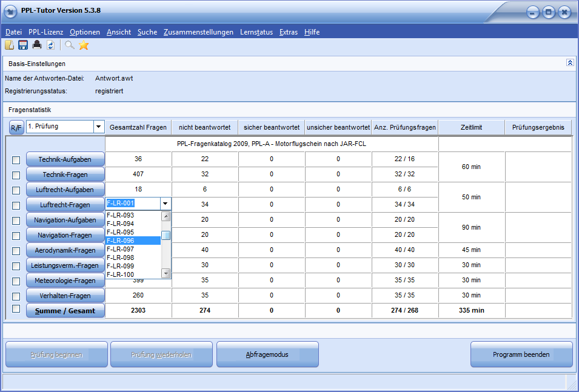Click the refresh document toolbar icon
The height and width of the screenshot is (392, 579).
pos(50,45)
